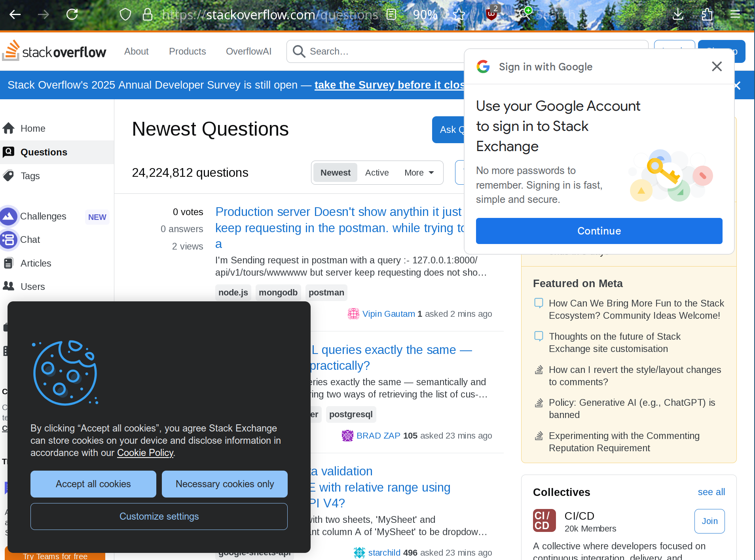Click the Users icon in sidebar
The image size is (755, 560).
point(9,286)
